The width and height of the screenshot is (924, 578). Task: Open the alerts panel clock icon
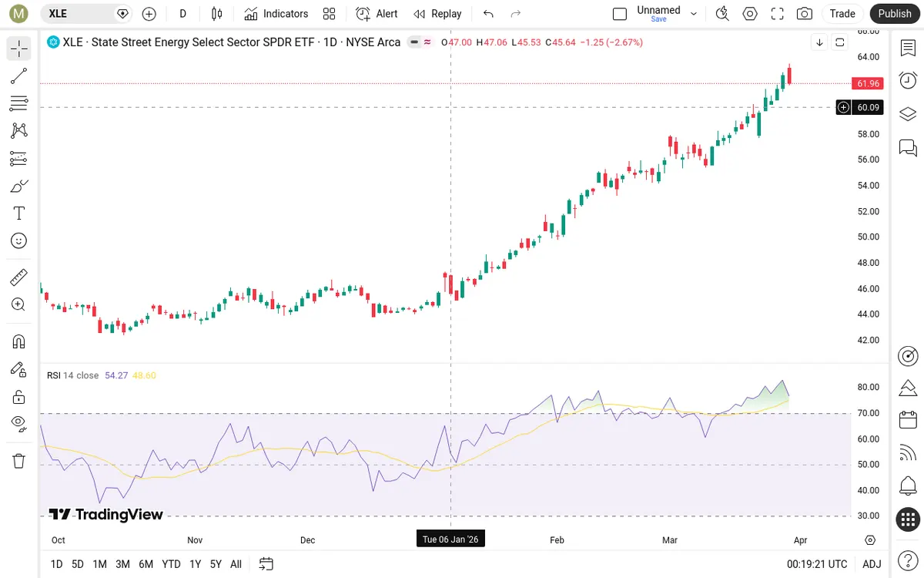click(908, 81)
